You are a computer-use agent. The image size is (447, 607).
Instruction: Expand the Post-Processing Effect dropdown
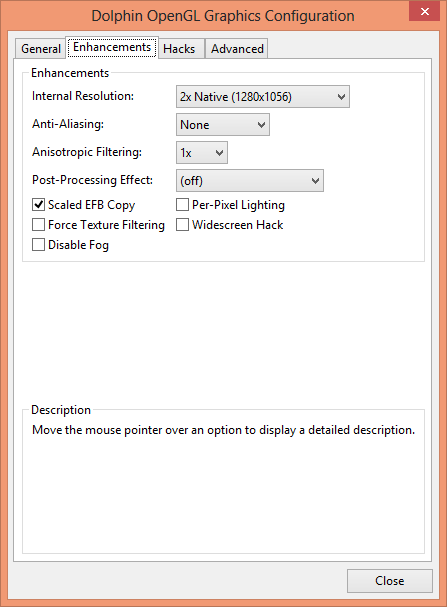[x=250, y=180]
